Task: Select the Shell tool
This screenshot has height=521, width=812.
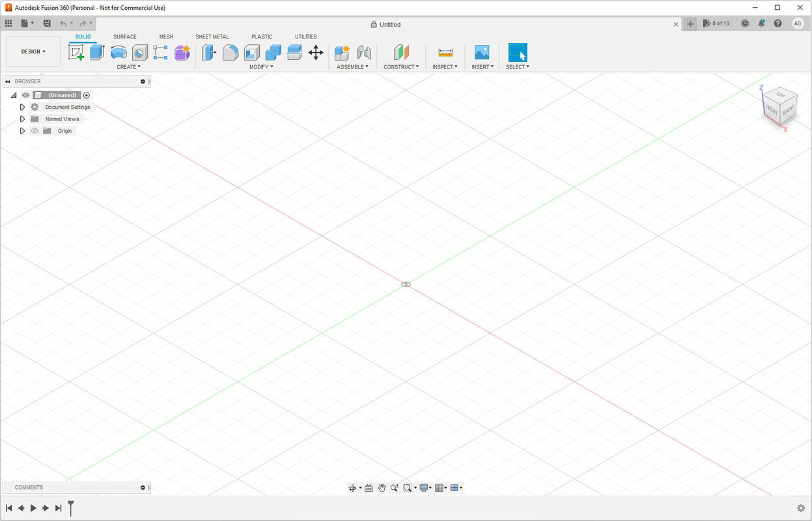Action: click(x=252, y=53)
